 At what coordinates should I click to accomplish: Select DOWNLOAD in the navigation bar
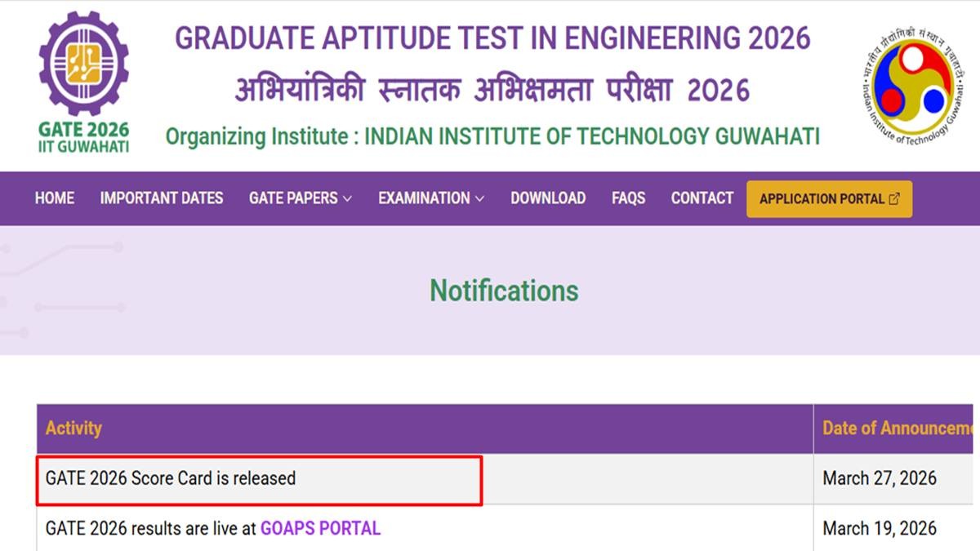click(548, 198)
